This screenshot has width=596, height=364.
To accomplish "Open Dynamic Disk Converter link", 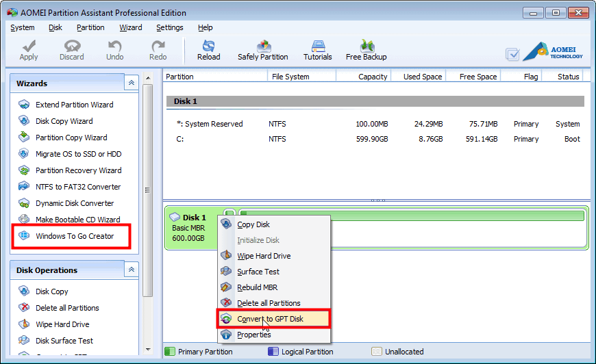I will pyautogui.click(x=75, y=203).
